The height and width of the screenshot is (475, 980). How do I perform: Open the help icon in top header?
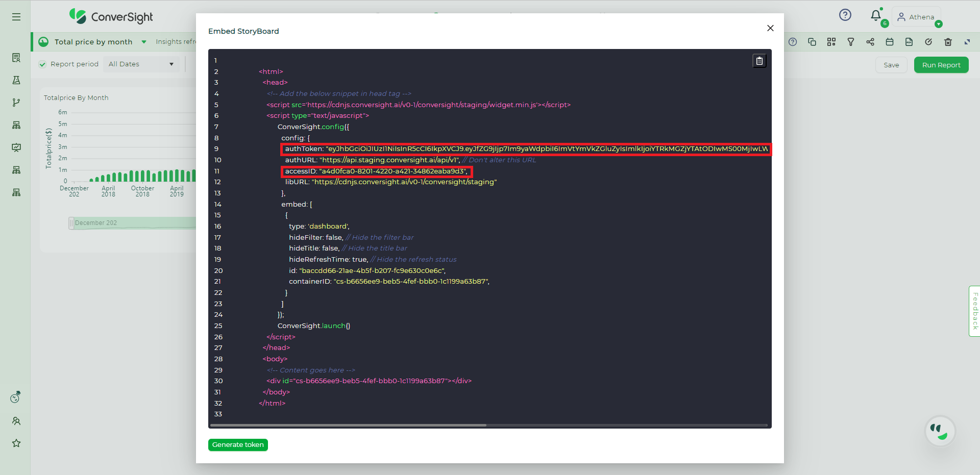point(845,15)
